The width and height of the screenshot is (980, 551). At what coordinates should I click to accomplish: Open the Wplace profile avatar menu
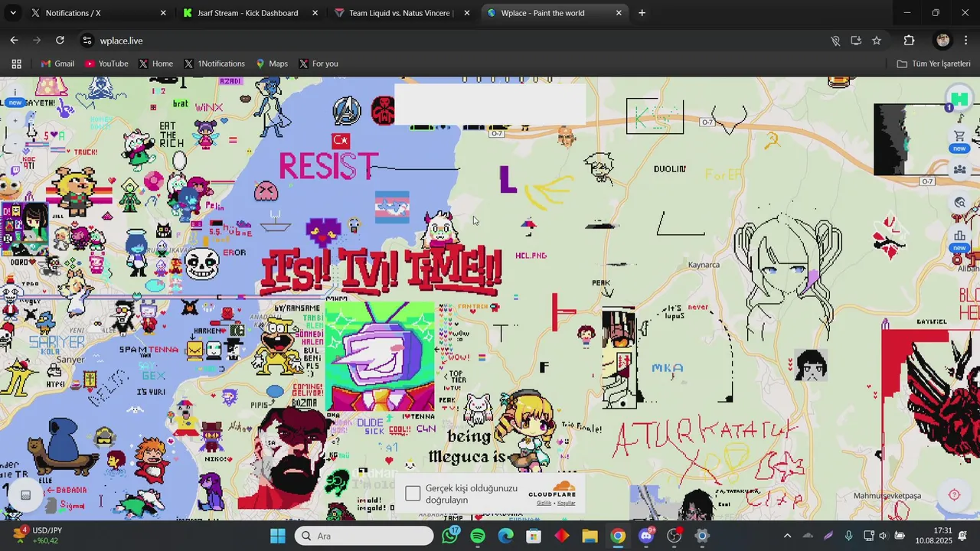959,99
